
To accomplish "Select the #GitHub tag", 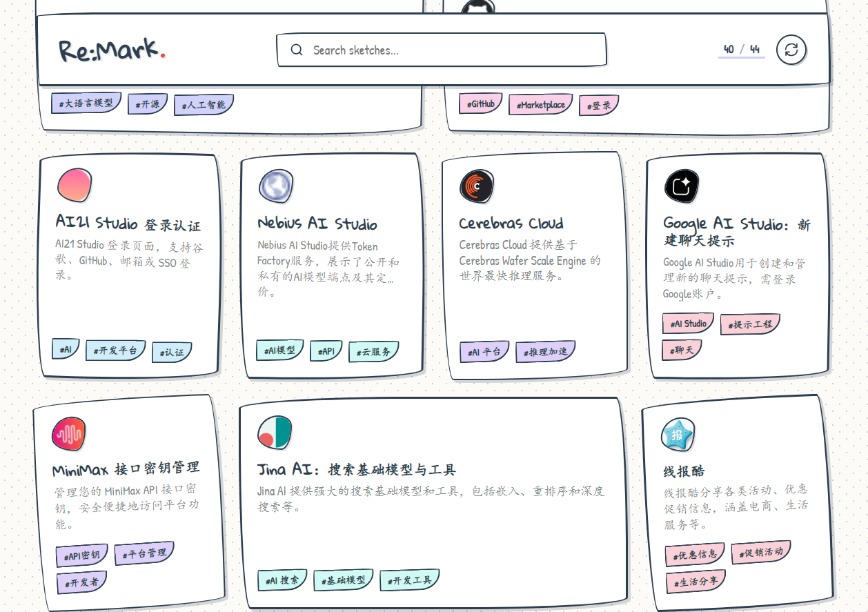I will (481, 104).
